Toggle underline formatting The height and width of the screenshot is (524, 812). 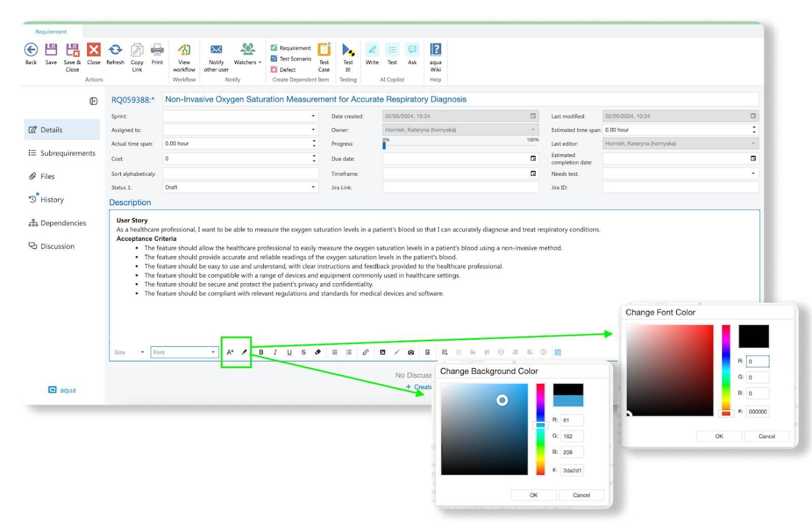tap(289, 352)
